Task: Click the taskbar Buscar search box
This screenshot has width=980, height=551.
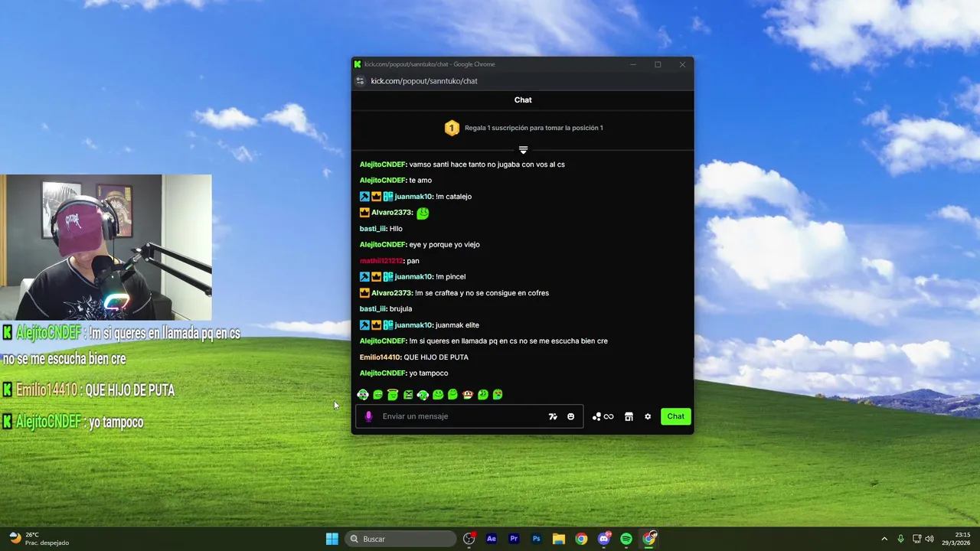Action: click(x=400, y=539)
